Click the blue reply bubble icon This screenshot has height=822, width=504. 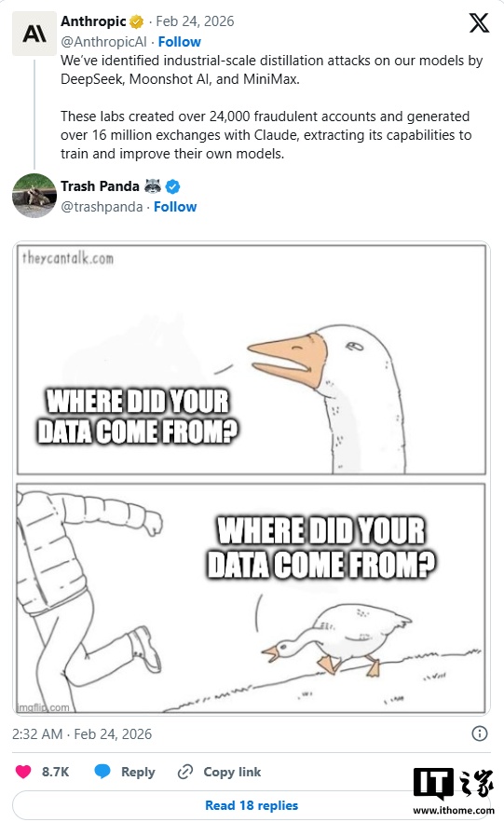click(x=102, y=772)
